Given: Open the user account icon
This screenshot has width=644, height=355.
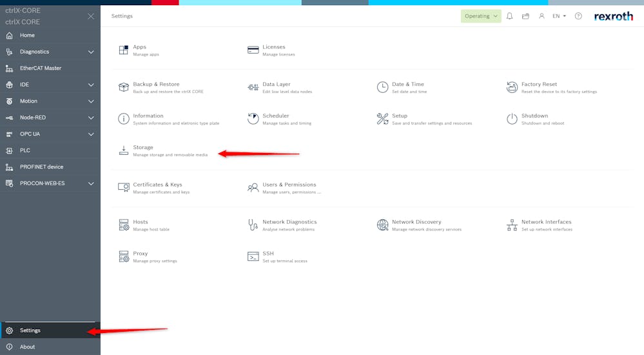Looking at the screenshot, I should click(542, 16).
